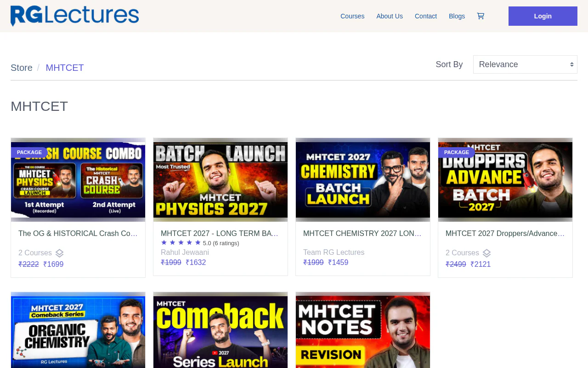This screenshot has width=588, height=368.
Task: Click instructor name Rahul Jewaani
Action: [185, 253]
